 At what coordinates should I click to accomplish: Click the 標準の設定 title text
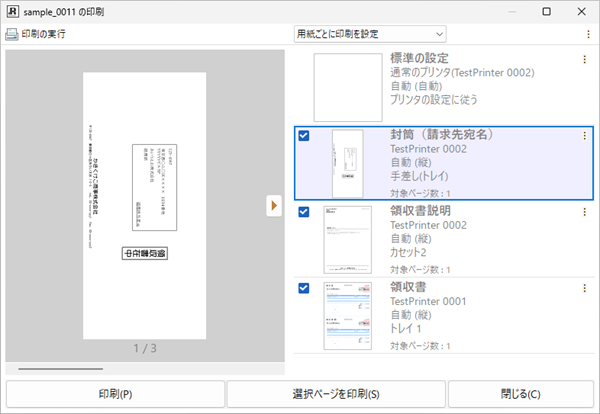(x=419, y=58)
